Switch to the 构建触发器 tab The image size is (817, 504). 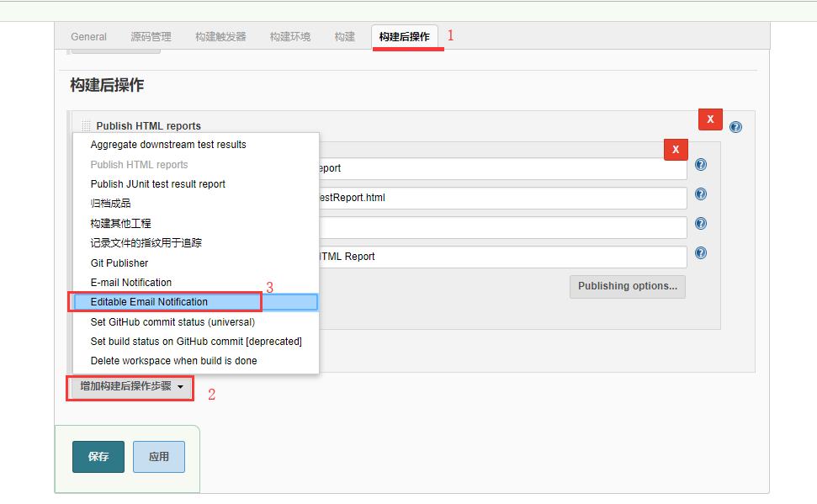tap(220, 37)
